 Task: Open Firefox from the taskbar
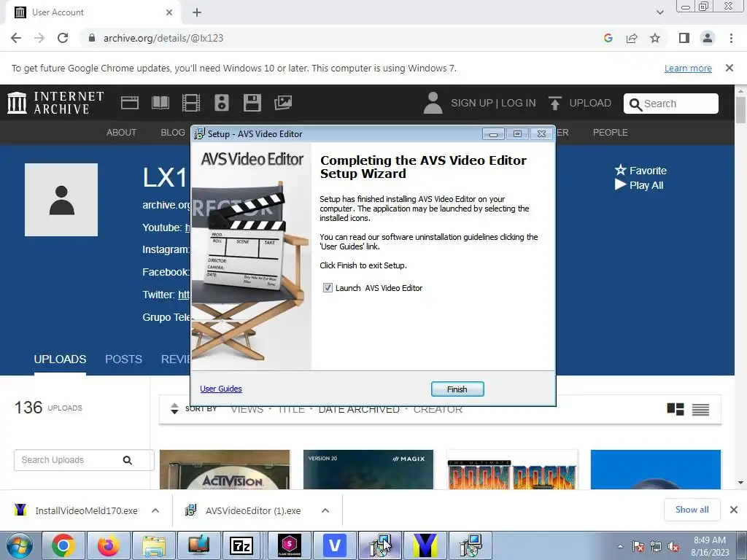(x=109, y=545)
